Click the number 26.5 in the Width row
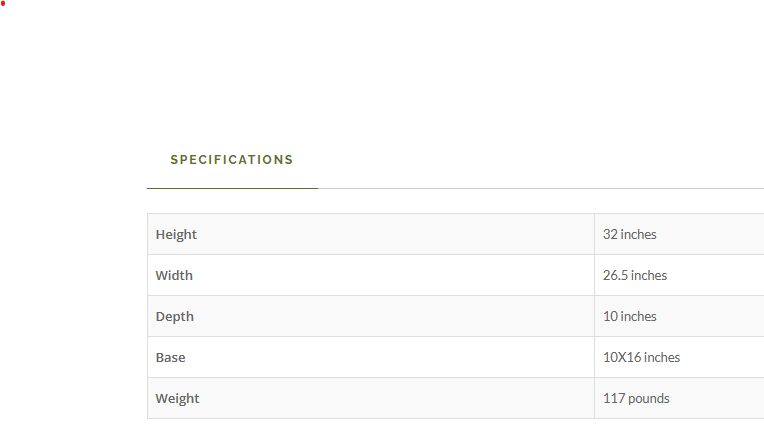Viewport: 764px width, 428px height. (615, 275)
